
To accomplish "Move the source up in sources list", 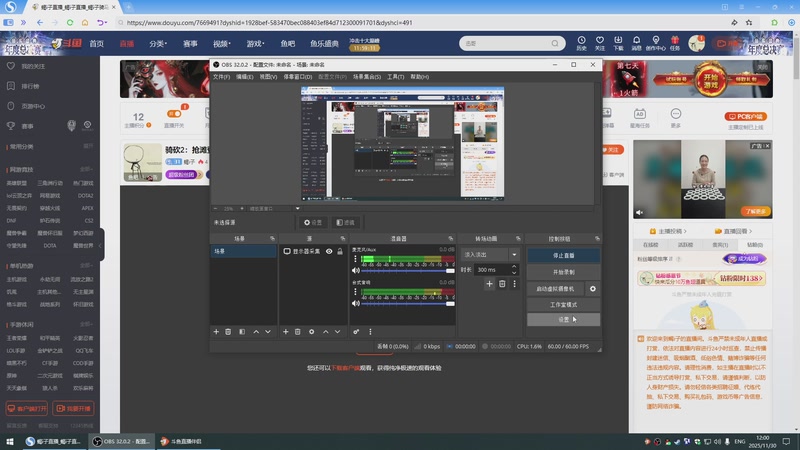I will point(326,332).
